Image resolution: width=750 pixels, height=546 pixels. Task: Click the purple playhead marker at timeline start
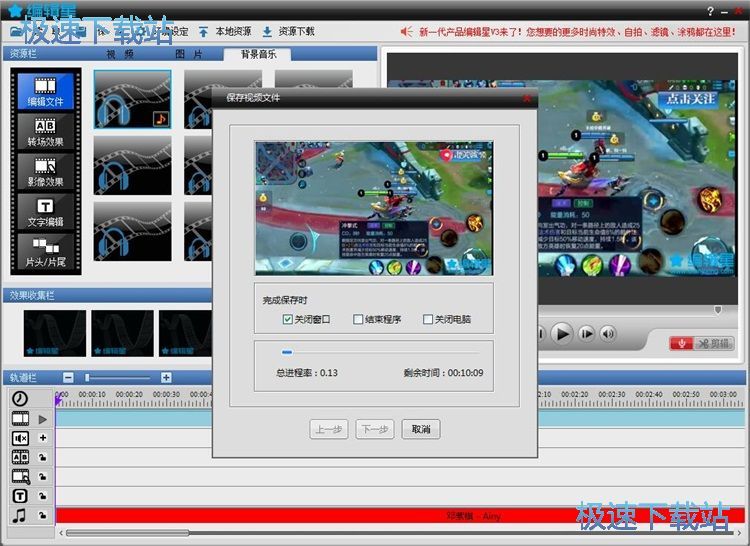[x=58, y=401]
